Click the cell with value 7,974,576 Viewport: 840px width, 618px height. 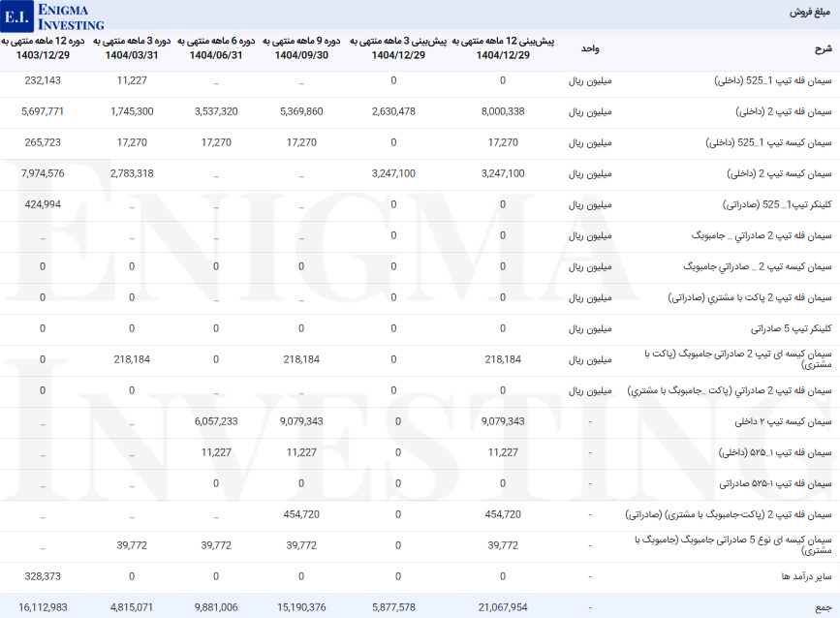pos(44,173)
